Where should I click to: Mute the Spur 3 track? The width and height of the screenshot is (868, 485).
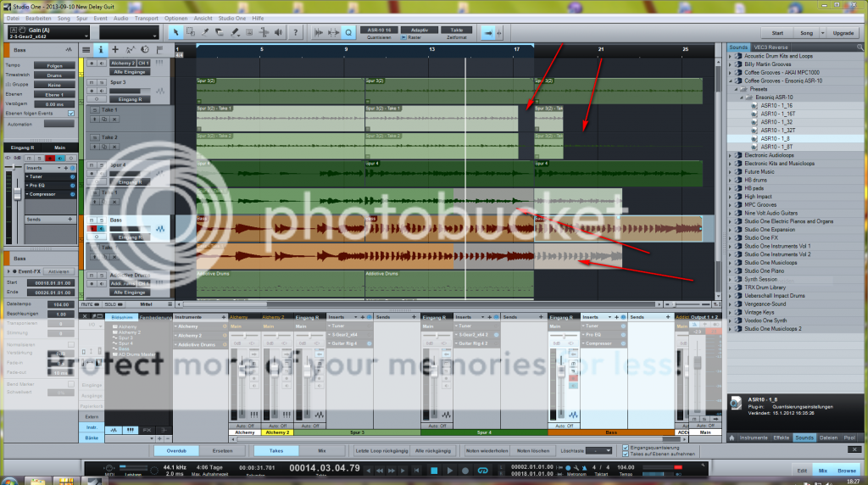point(92,82)
